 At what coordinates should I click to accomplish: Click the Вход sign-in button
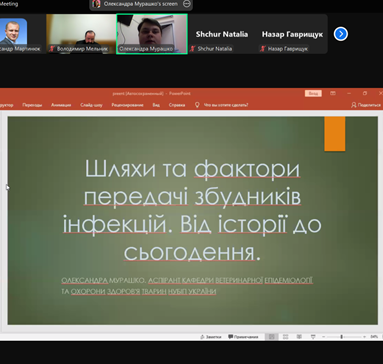[x=313, y=94]
